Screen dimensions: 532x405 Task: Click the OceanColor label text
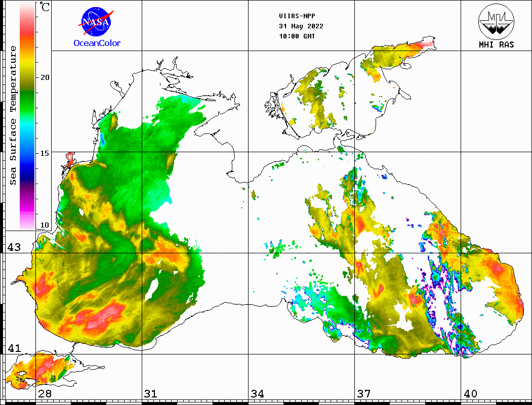(x=97, y=43)
